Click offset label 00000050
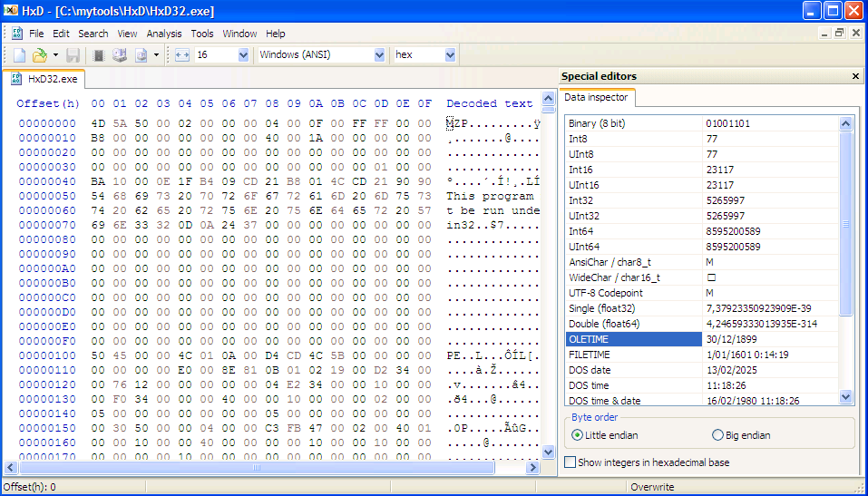The width and height of the screenshot is (868, 496). point(47,196)
